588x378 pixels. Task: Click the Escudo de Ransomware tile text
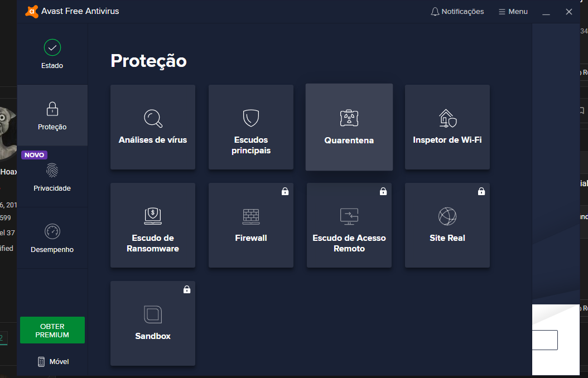pos(153,243)
